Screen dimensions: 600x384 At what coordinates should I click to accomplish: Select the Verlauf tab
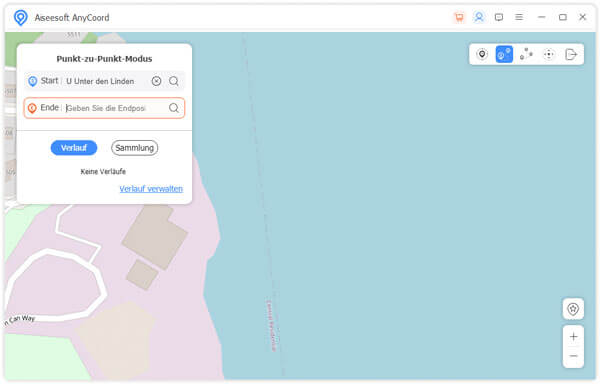74,148
